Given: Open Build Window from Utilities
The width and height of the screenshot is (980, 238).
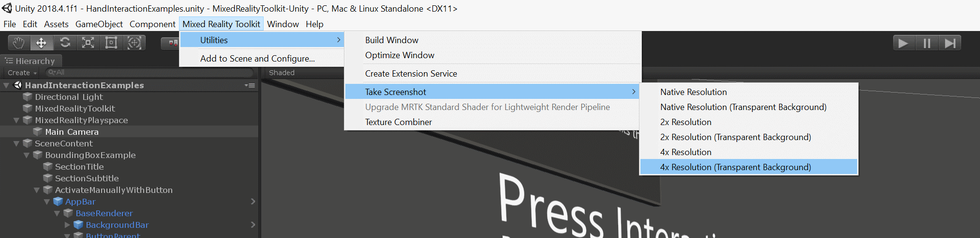Looking at the screenshot, I should point(391,40).
